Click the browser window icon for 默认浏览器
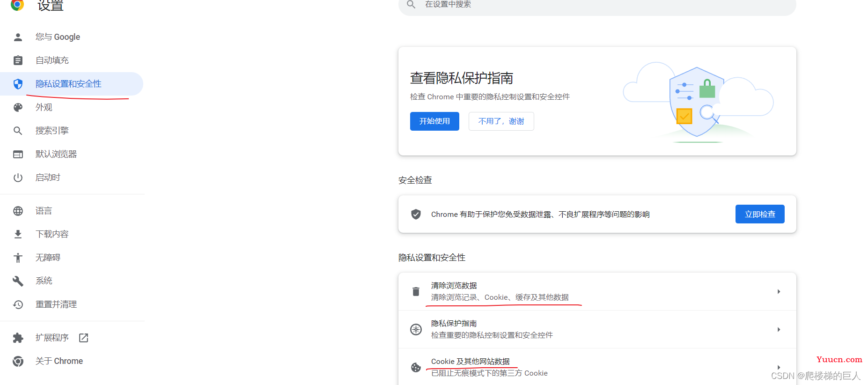This screenshot has width=868, height=385. click(x=18, y=154)
